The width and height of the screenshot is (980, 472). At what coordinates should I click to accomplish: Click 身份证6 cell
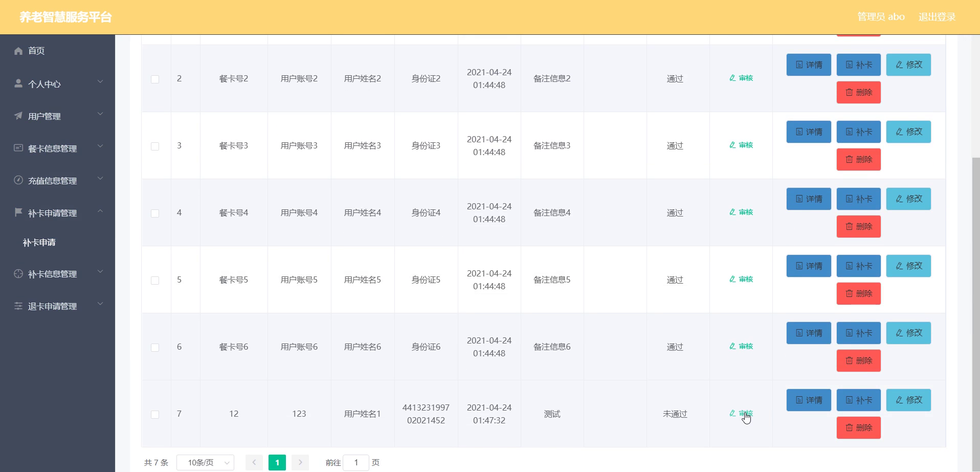point(426,347)
